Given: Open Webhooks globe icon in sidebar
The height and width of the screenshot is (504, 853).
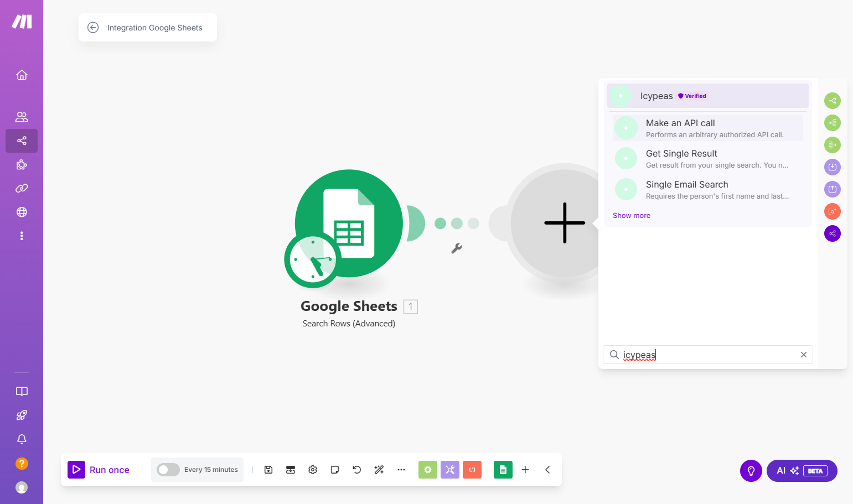Looking at the screenshot, I should click(x=22, y=212).
